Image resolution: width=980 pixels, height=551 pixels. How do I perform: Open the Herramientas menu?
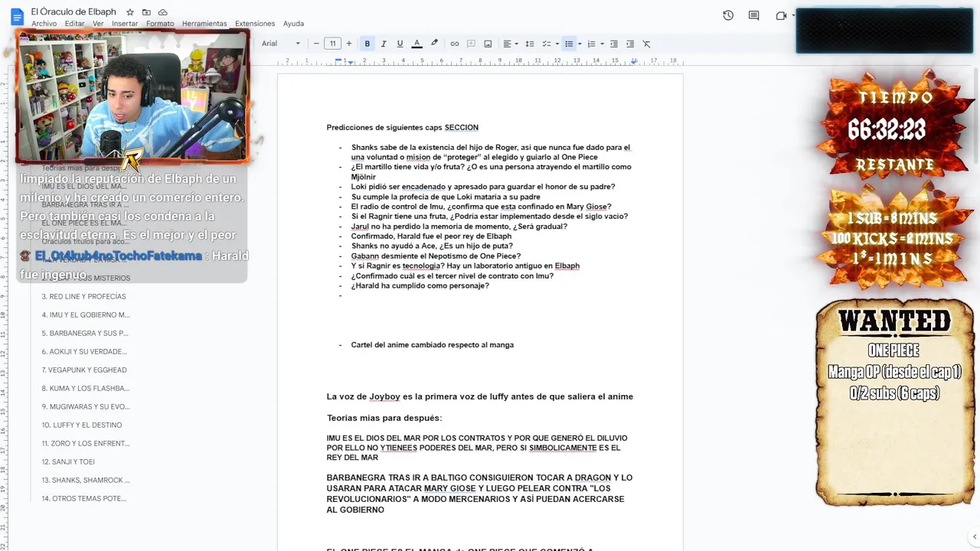coord(204,24)
